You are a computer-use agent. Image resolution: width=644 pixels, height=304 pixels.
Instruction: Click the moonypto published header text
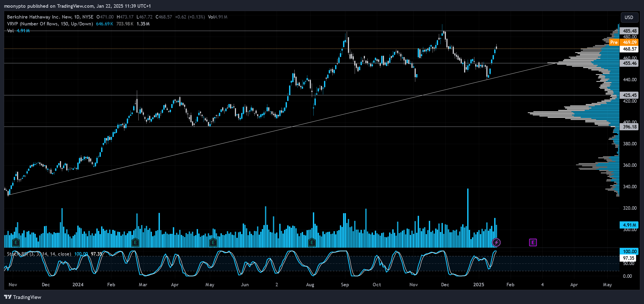pyautogui.click(x=77, y=6)
